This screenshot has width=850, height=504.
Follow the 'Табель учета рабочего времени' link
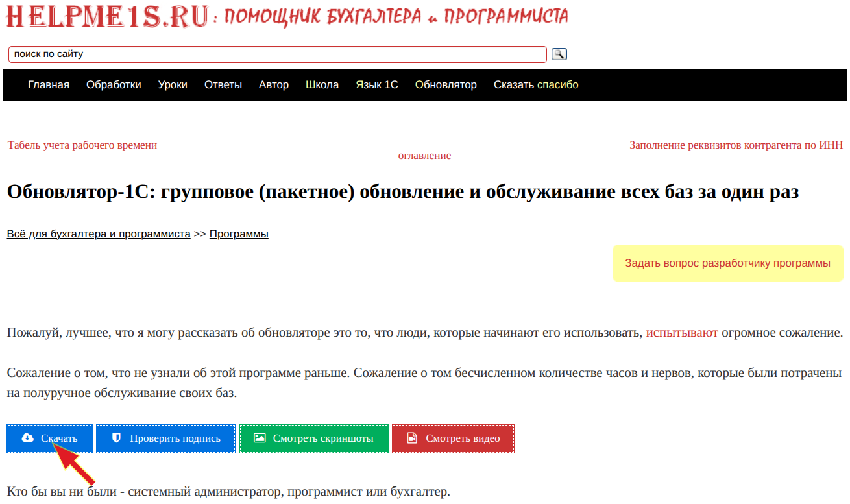tap(82, 145)
